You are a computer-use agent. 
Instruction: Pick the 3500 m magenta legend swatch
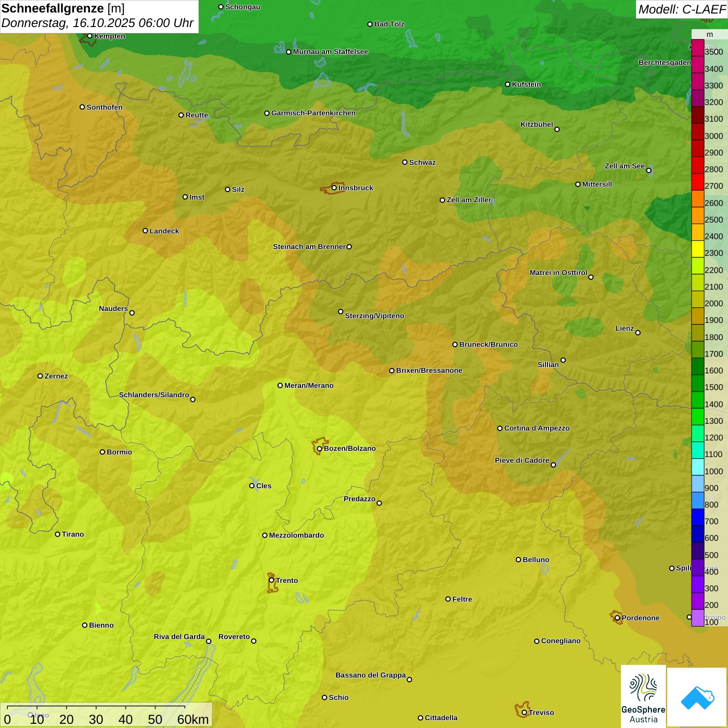point(697,47)
